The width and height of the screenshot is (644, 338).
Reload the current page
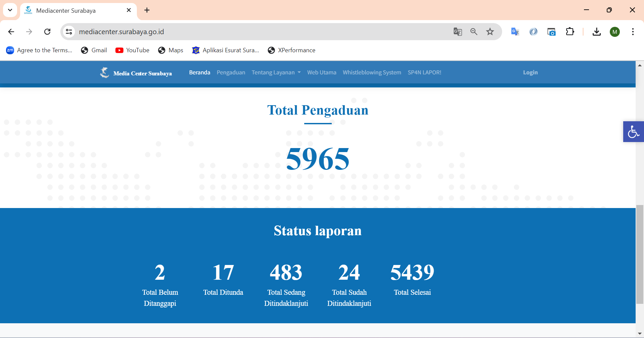point(47,32)
